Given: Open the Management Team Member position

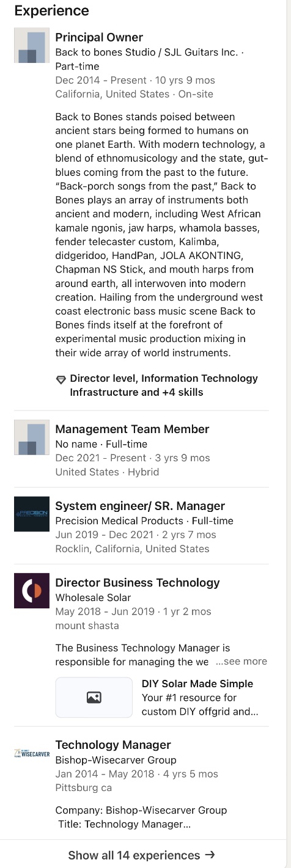Looking at the screenshot, I should (132, 429).
